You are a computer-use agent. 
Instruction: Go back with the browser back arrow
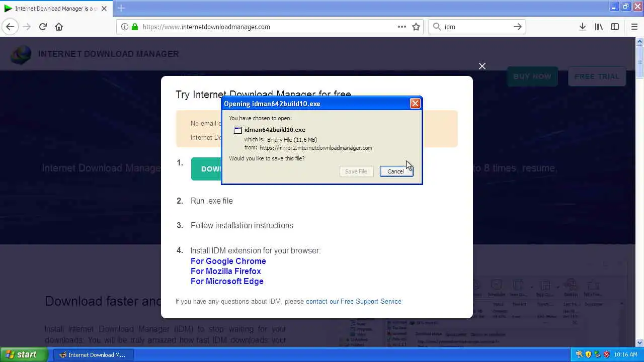pyautogui.click(x=10, y=27)
